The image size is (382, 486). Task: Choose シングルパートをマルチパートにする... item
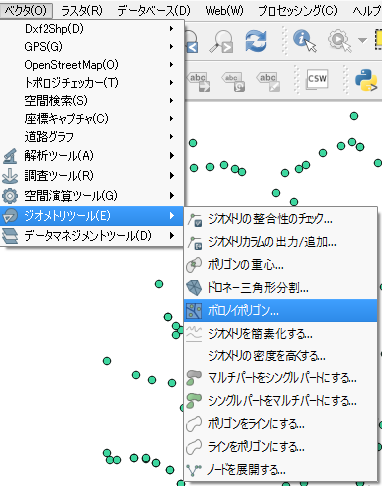(281, 401)
